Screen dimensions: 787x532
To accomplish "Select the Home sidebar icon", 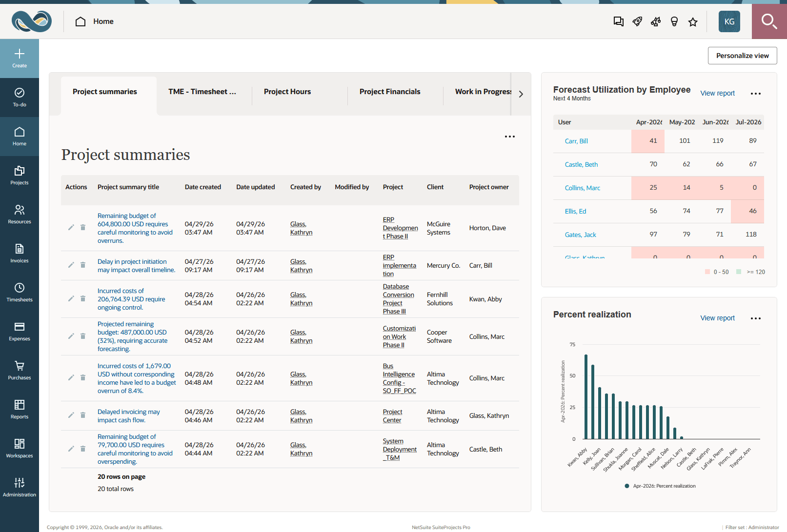I will (20, 137).
